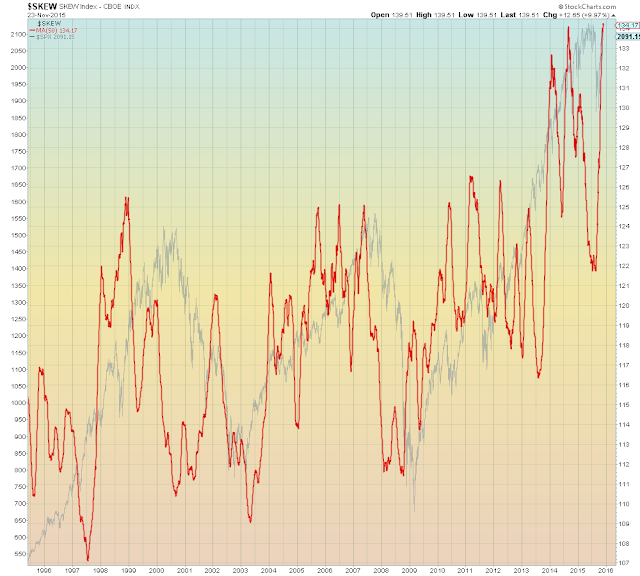
Task: Click year 1999 on the time axis
Action: coord(129,571)
